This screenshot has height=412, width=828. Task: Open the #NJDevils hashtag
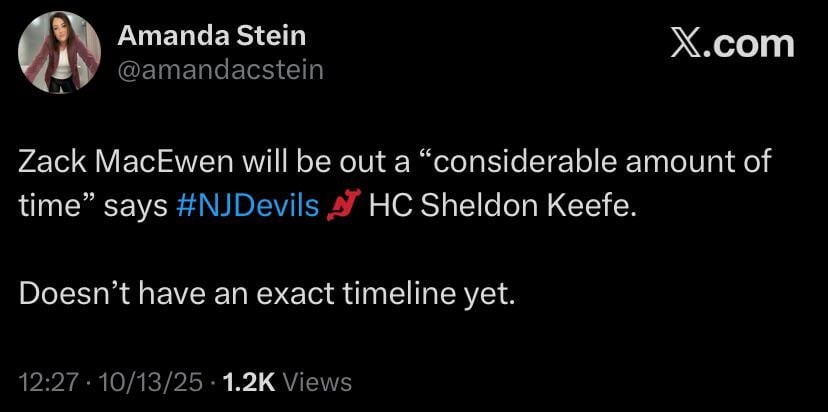(x=248, y=206)
